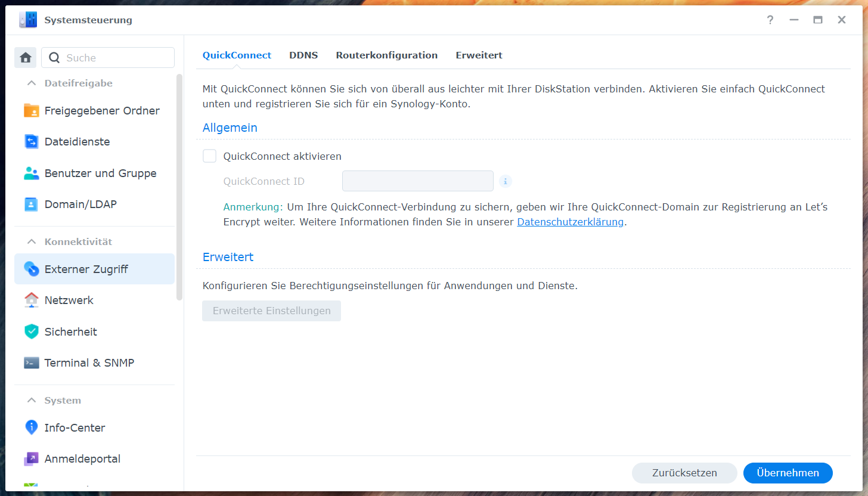The width and height of the screenshot is (868, 496).
Task: Collapse the Dateifreigabe section
Action: click(x=32, y=83)
